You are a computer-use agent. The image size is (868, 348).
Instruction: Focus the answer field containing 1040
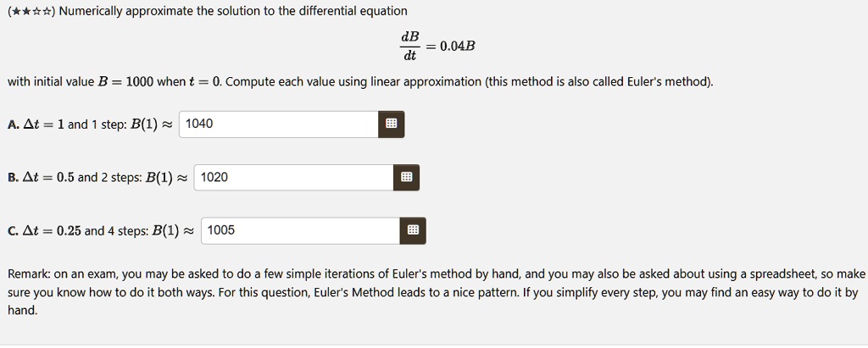point(279,124)
